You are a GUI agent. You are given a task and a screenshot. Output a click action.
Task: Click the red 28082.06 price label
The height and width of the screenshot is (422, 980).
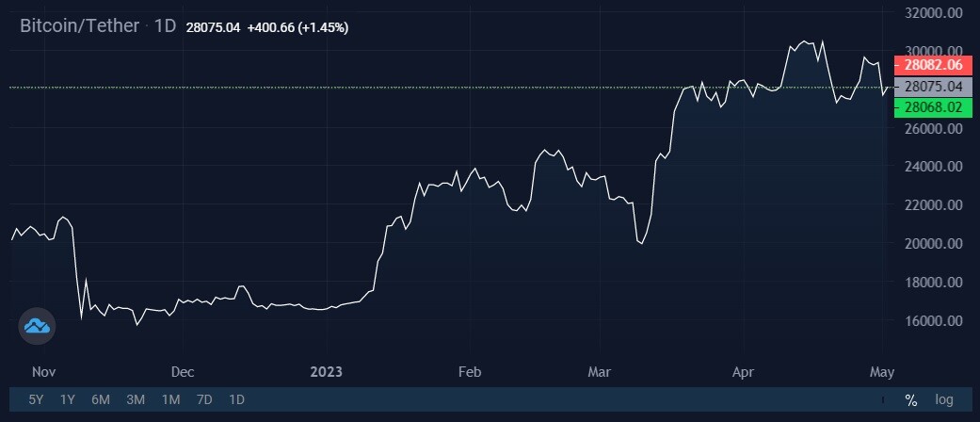click(x=933, y=65)
